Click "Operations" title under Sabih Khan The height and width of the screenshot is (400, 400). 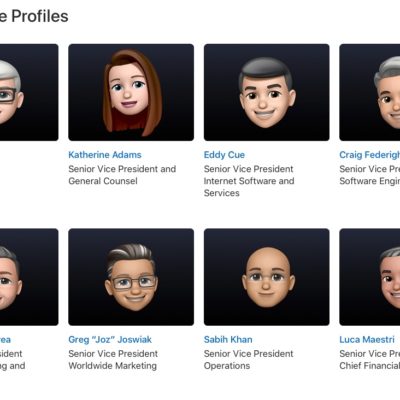pyautogui.click(x=227, y=366)
